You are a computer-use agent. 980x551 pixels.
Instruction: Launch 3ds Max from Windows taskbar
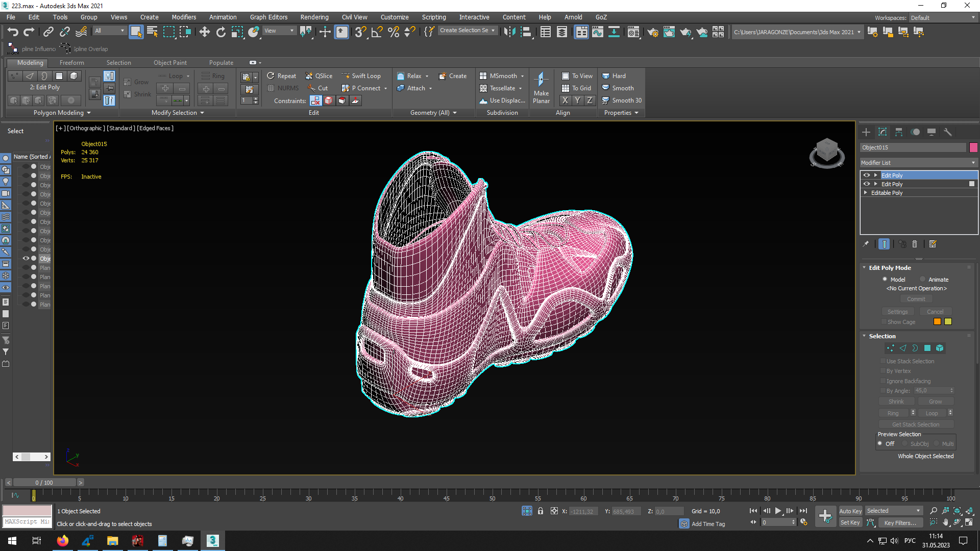(212, 541)
